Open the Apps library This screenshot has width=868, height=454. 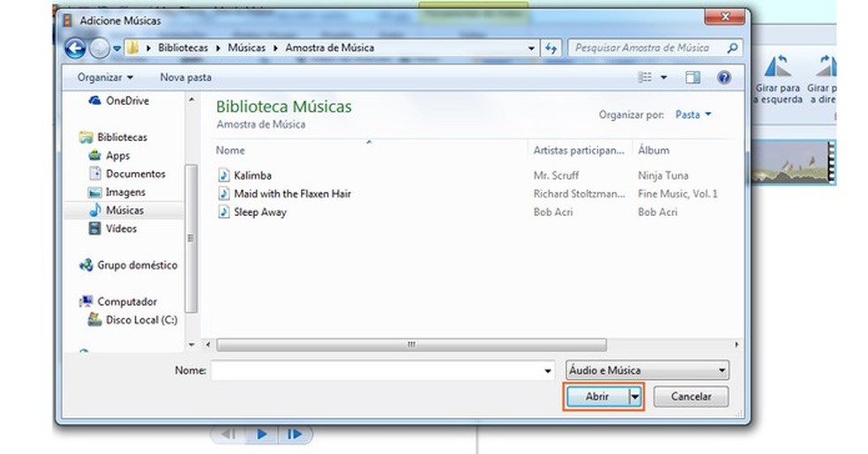(x=109, y=155)
